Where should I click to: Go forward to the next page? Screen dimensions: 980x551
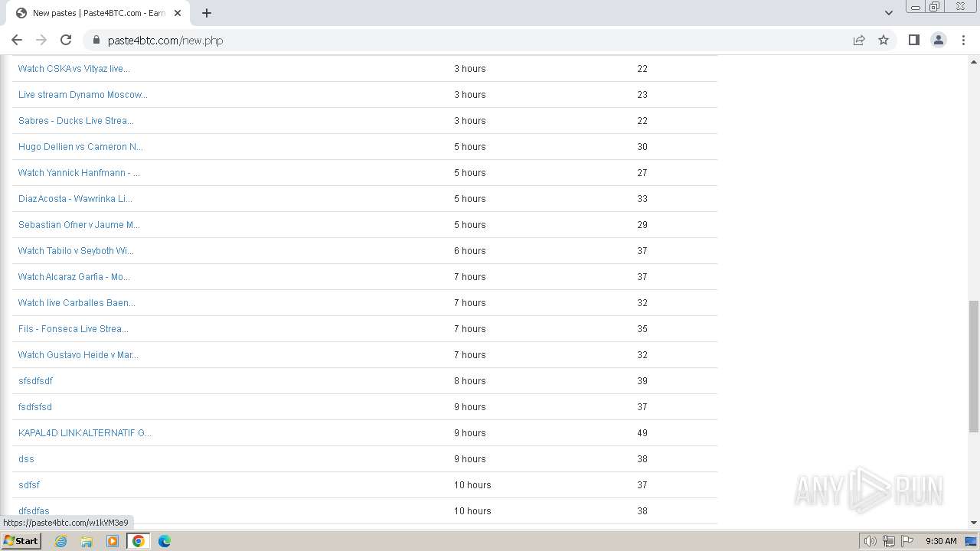tap(41, 40)
